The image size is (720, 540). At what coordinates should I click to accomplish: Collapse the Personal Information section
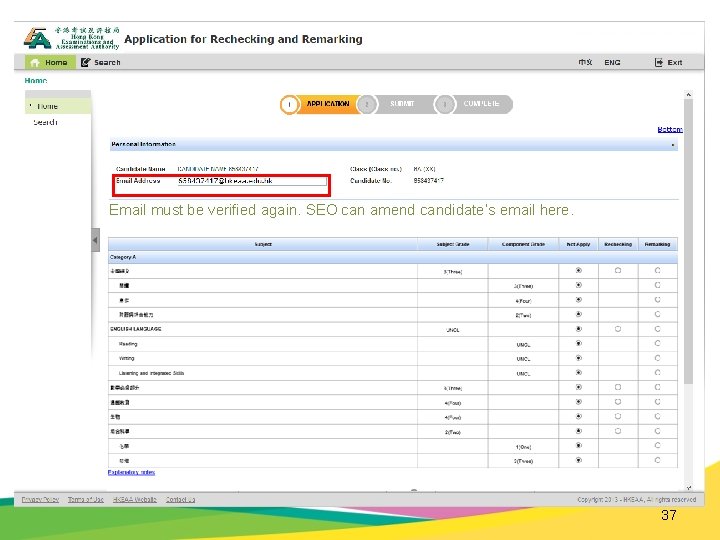coord(673,145)
